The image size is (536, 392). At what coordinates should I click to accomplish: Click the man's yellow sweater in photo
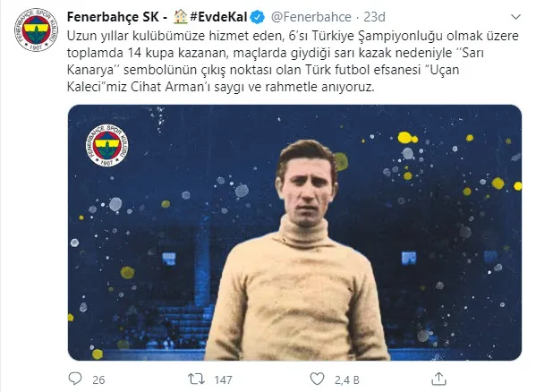(297, 294)
